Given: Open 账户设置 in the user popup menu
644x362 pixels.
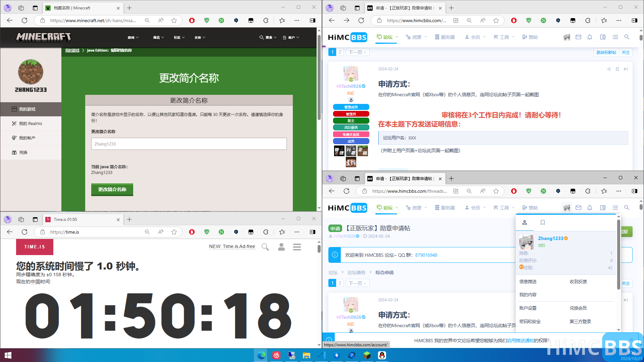Looking at the screenshot, I should (x=527, y=308).
